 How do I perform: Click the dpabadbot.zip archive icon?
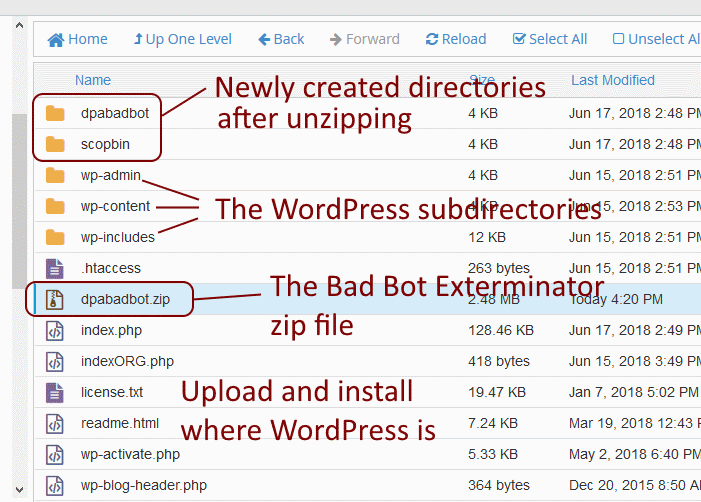(55, 300)
